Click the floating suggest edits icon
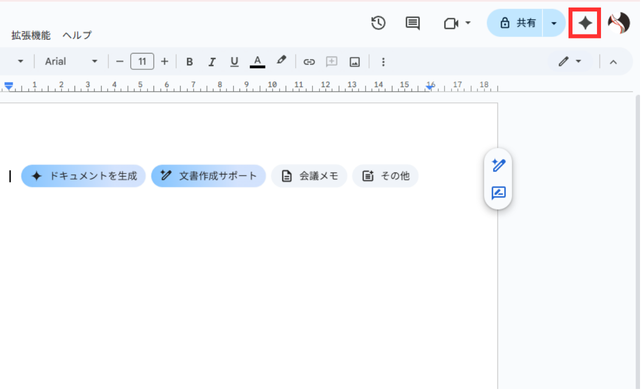The height and width of the screenshot is (390, 641). pos(499,193)
